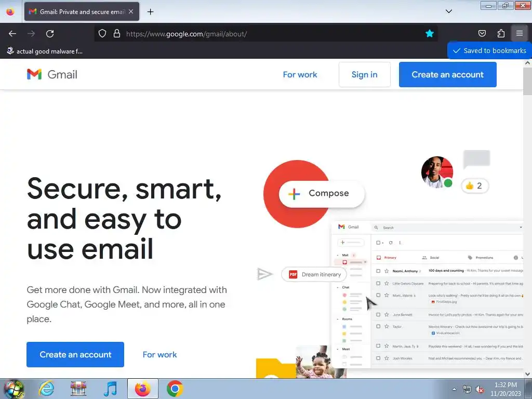Reload the current page
Screen dimensions: 532x399
click(50, 34)
